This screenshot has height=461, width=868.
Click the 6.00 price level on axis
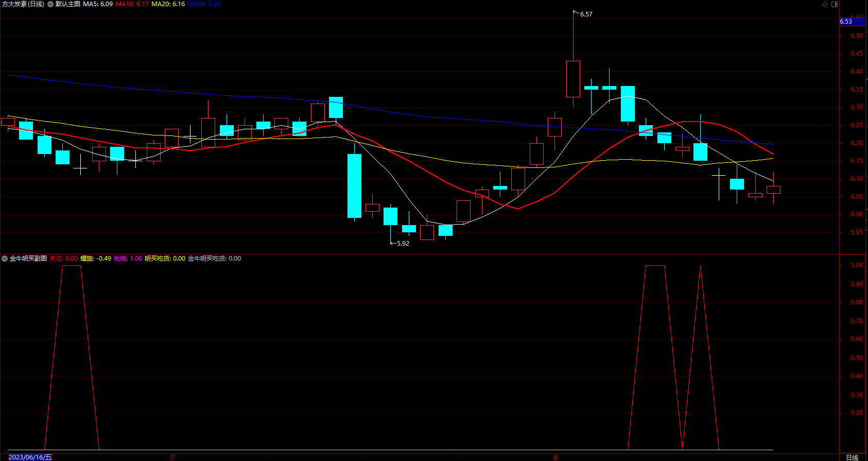857,214
